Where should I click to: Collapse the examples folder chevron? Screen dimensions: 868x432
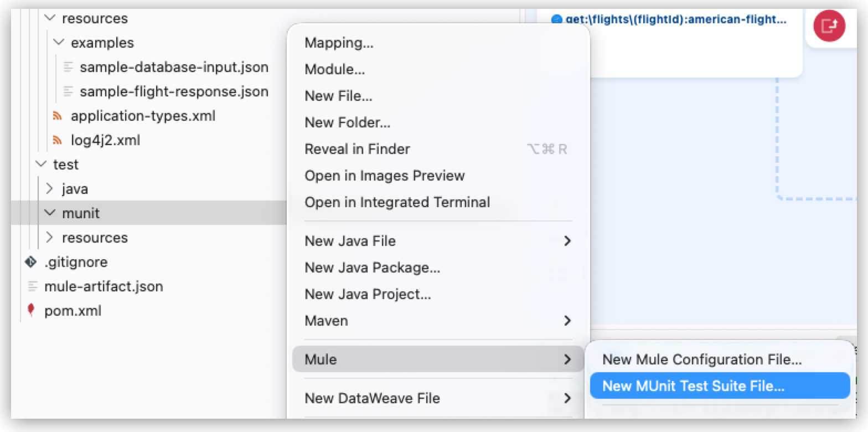tap(59, 43)
